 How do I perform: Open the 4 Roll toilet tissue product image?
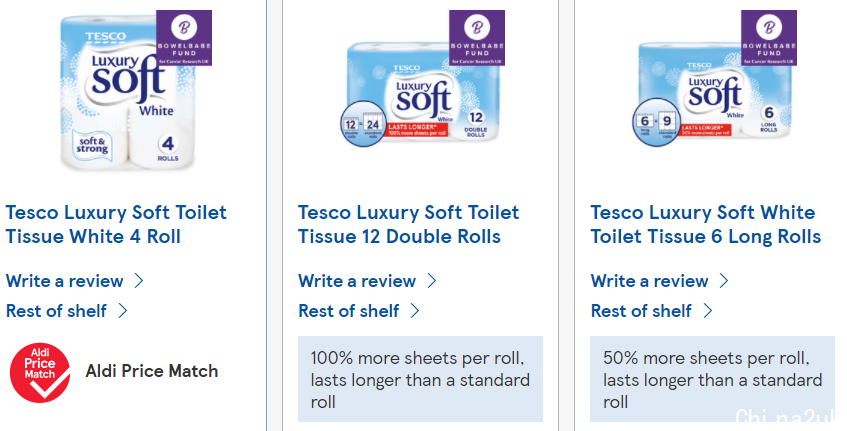click(127, 92)
